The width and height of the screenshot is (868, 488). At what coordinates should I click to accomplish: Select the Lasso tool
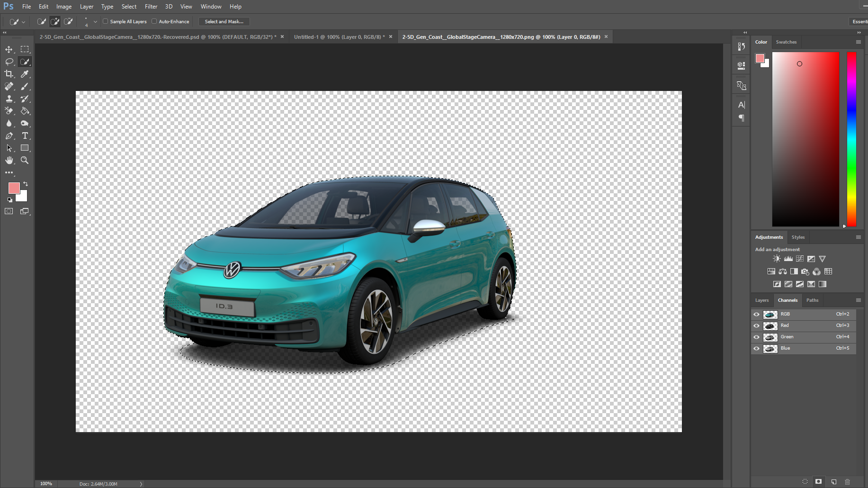click(x=9, y=62)
